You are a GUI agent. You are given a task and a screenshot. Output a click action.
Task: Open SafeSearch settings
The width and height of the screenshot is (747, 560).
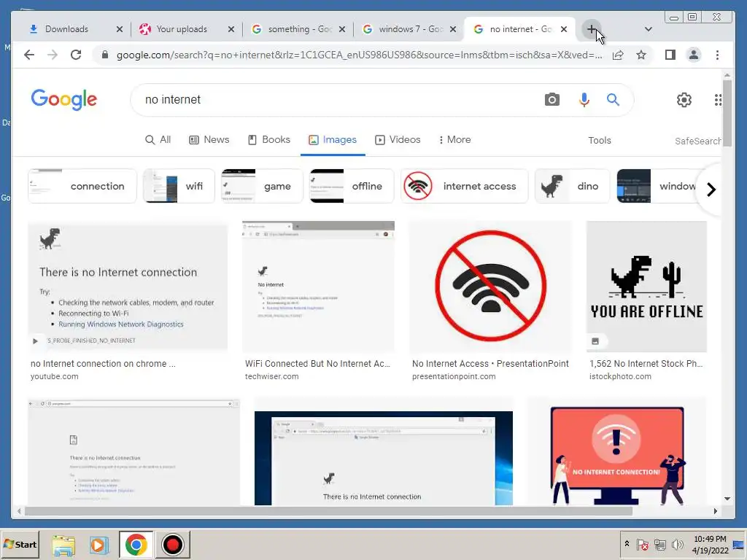click(x=698, y=141)
